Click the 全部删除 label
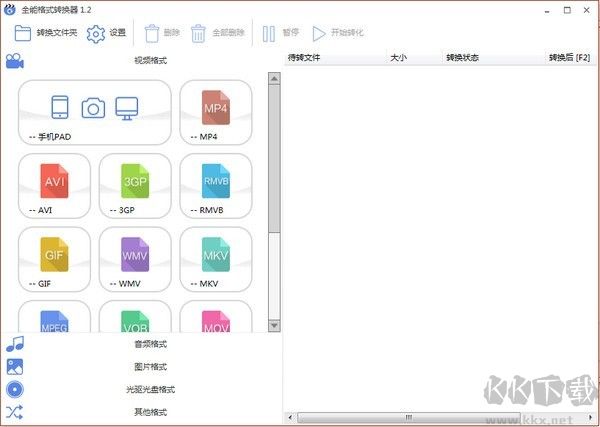Viewport: 600px width, 427px height. point(228,33)
